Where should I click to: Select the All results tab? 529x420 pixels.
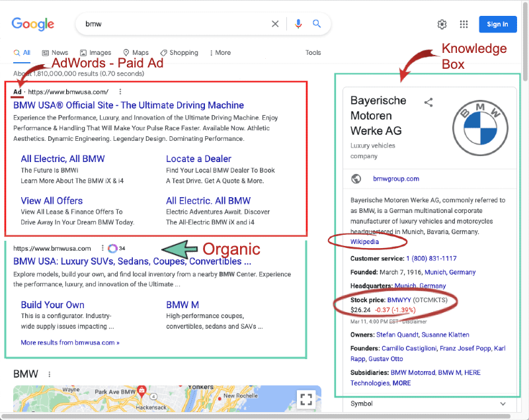22,53
